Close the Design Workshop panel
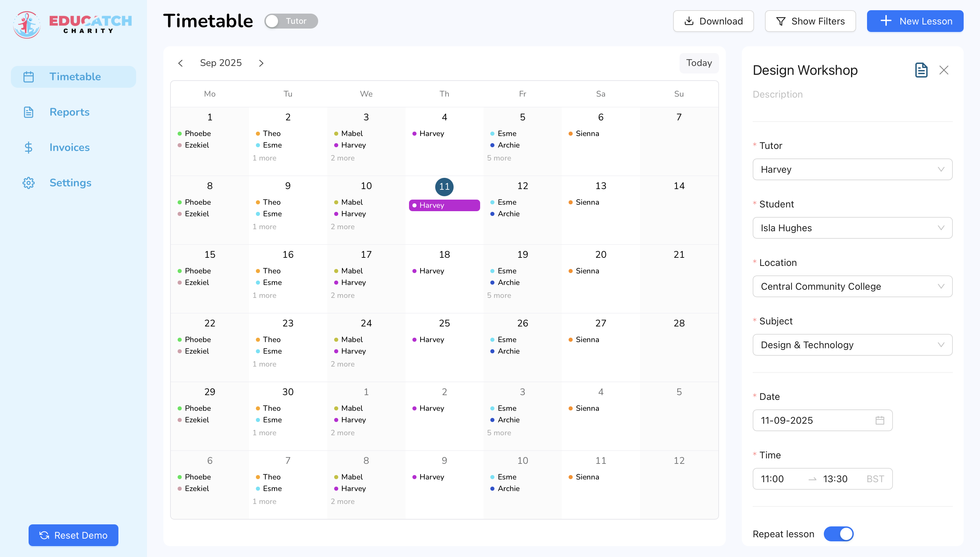 (944, 70)
